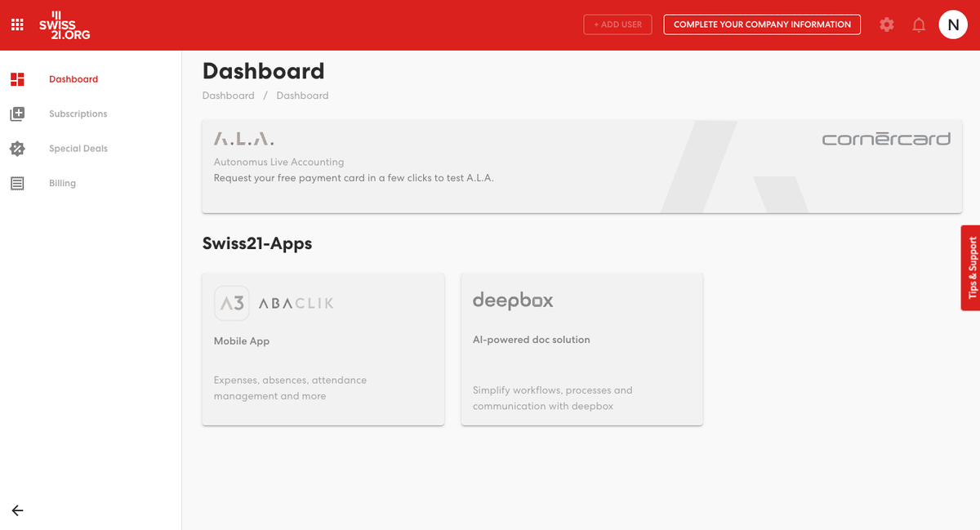Open the settings gear icon
980x530 pixels.
887,24
